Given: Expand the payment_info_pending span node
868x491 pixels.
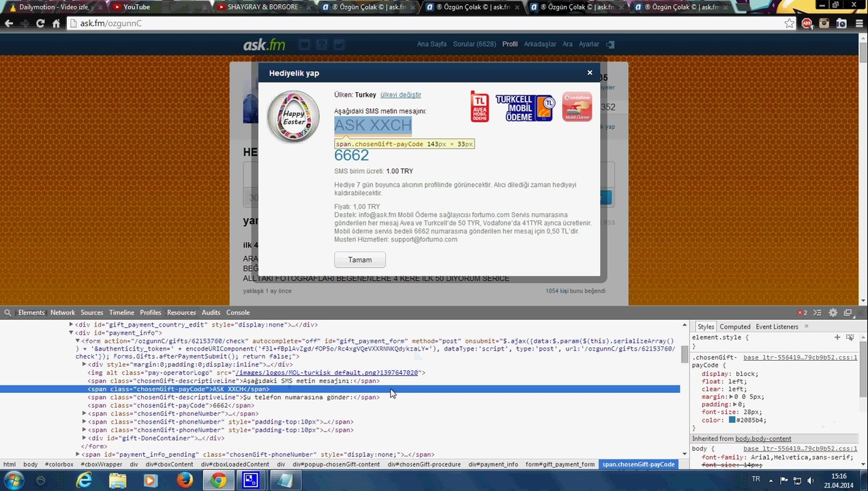Looking at the screenshot, I should pyautogui.click(x=78, y=454).
